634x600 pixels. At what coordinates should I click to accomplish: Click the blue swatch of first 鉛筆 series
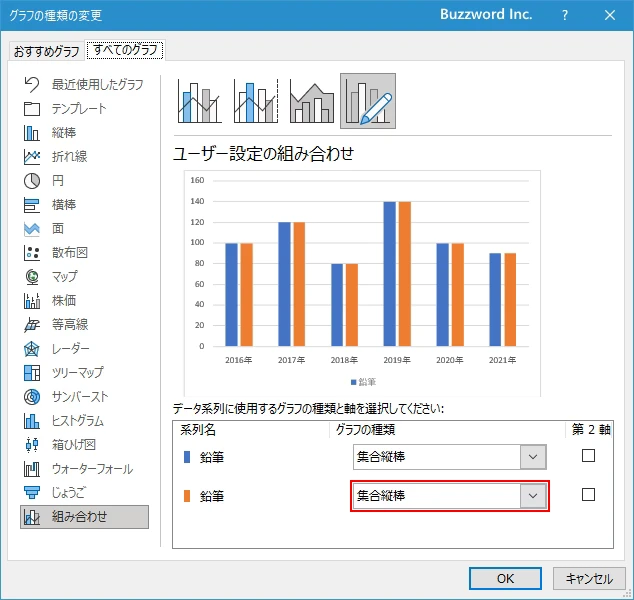[x=187, y=457]
